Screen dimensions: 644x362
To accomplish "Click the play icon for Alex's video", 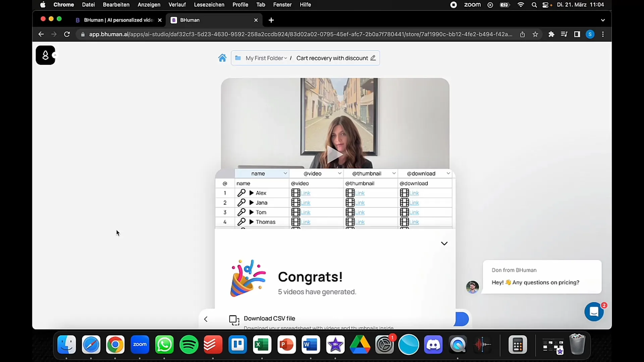I will point(251,193).
